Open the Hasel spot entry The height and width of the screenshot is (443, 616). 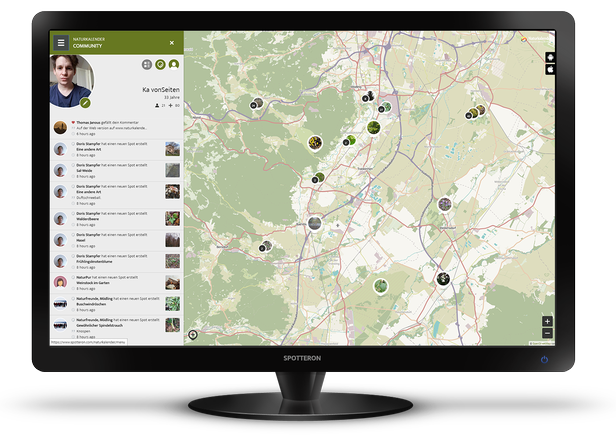(117, 240)
